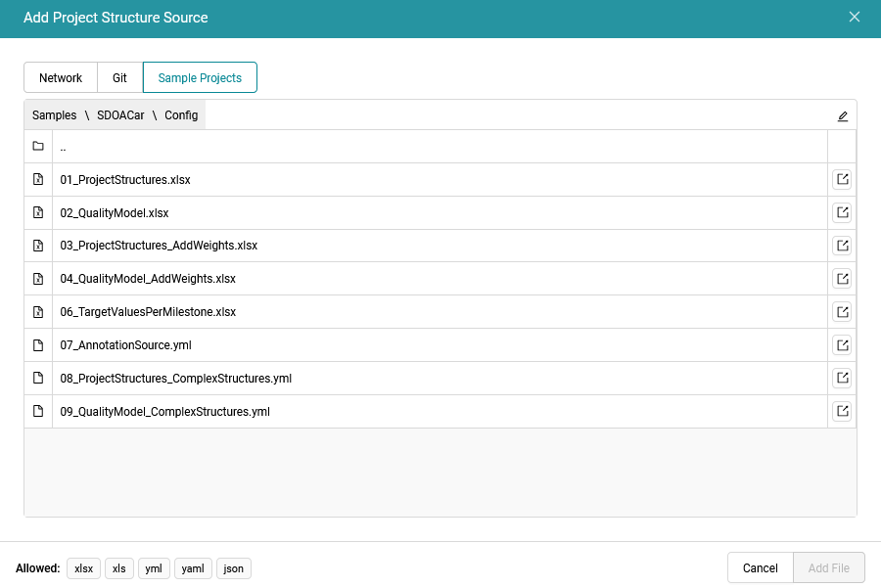Viewport: 881px width, 588px height.
Task: Click the Excel file icon of 01_ProjectStructures.xlsx
Action: pos(38,179)
